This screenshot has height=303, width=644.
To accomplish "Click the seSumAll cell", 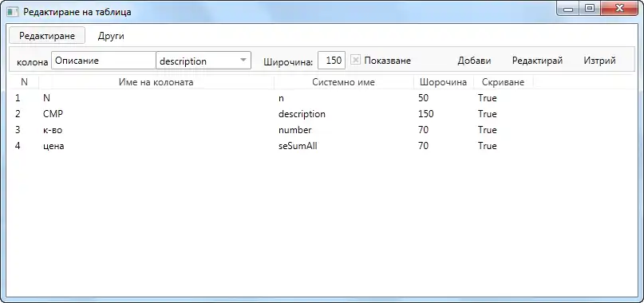I will click(298, 146).
